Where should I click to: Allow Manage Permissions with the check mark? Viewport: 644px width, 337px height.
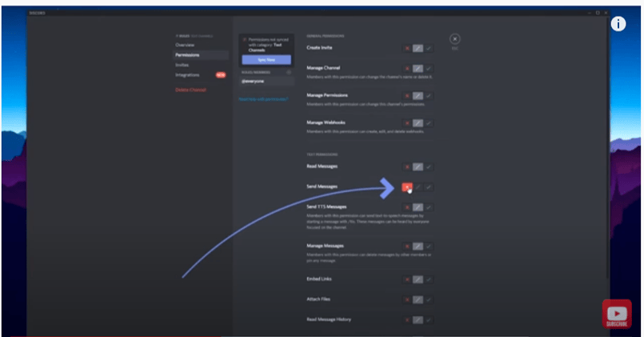(x=428, y=96)
